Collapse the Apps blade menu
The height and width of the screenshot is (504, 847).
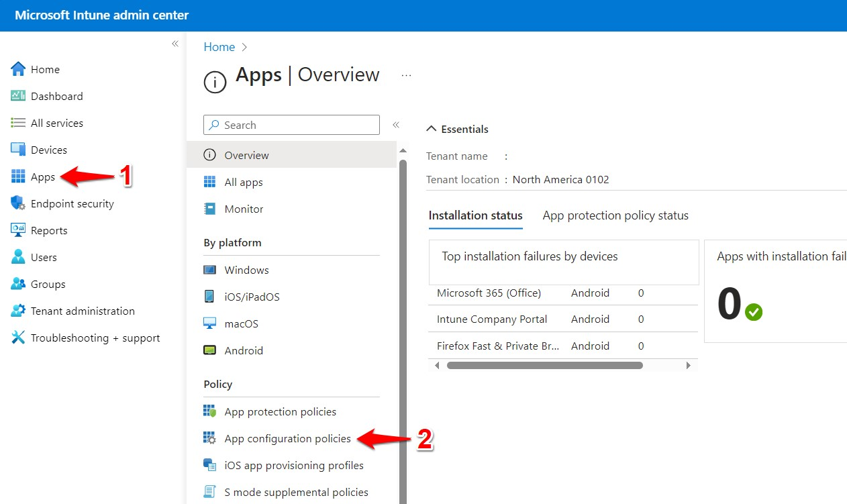[x=395, y=123]
